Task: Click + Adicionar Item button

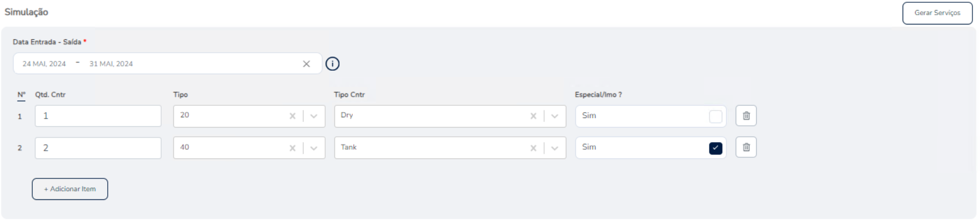Action: point(70,189)
